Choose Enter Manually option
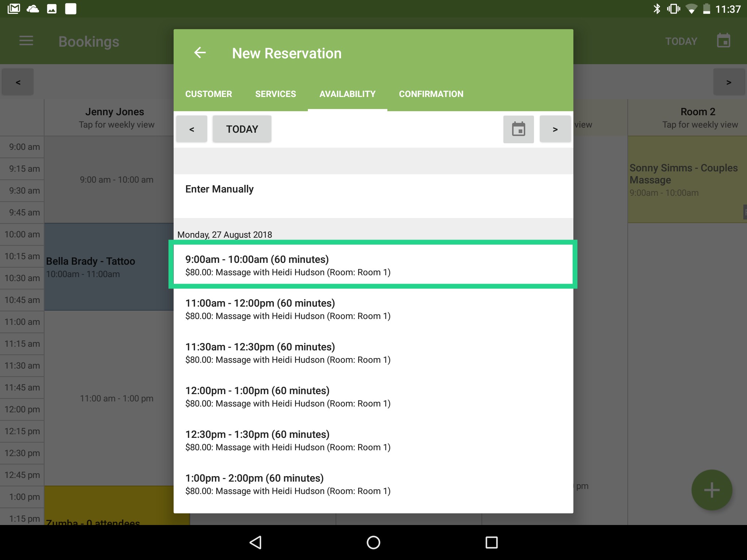 tap(219, 189)
